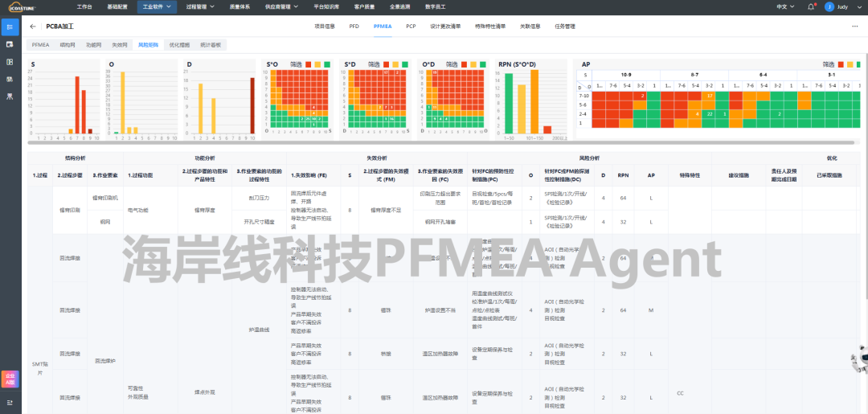Viewport: 868px width, 414px height.
Task: Toggle yellow filter in S*D matrix
Action: [x=395, y=65]
